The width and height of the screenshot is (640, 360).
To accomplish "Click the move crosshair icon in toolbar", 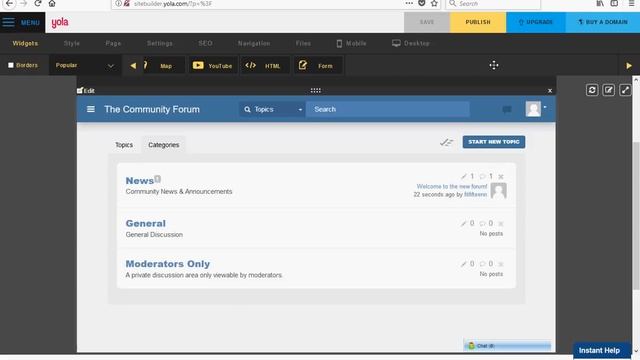I will pos(494,65).
